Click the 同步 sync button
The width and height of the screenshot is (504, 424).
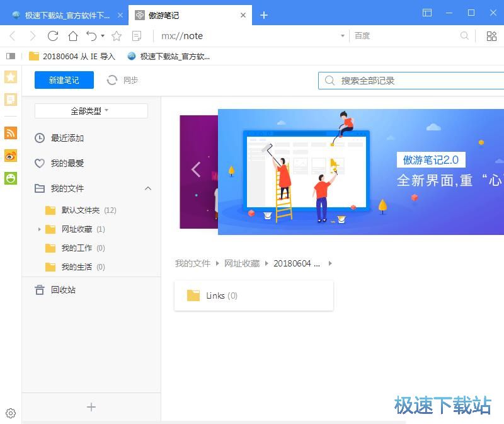[122, 80]
